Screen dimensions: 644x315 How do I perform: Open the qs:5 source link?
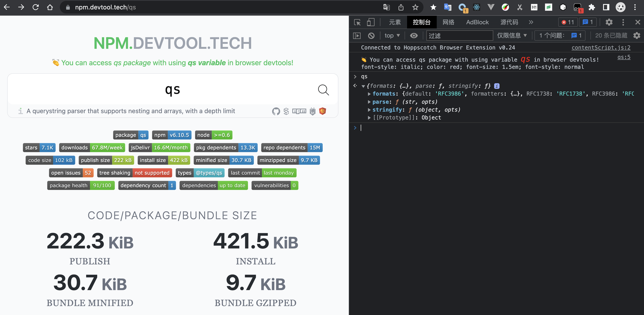pos(624,57)
